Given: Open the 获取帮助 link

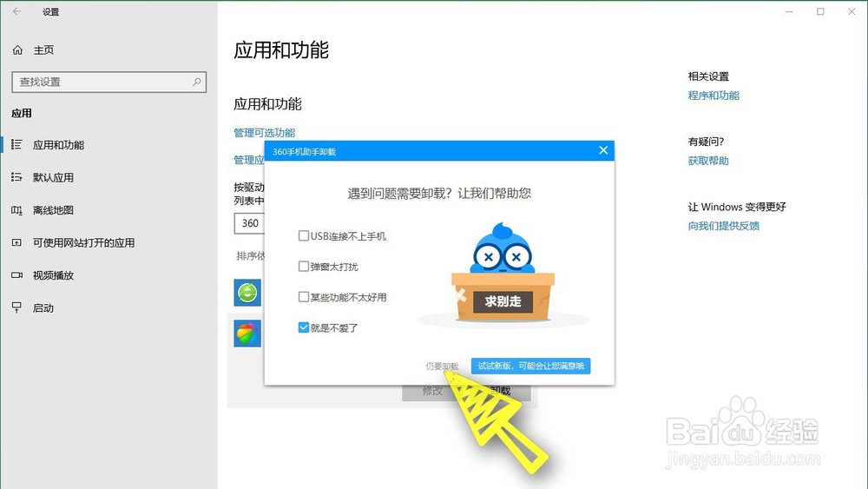Looking at the screenshot, I should 708,161.
